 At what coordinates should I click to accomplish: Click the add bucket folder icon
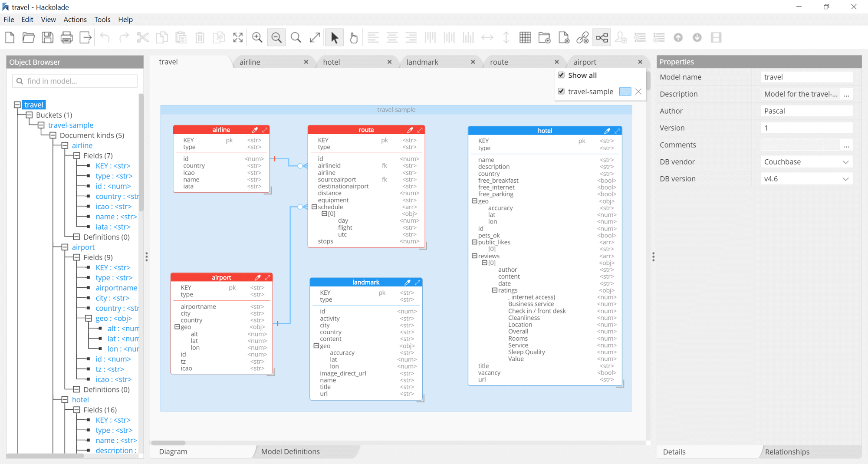coord(544,38)
